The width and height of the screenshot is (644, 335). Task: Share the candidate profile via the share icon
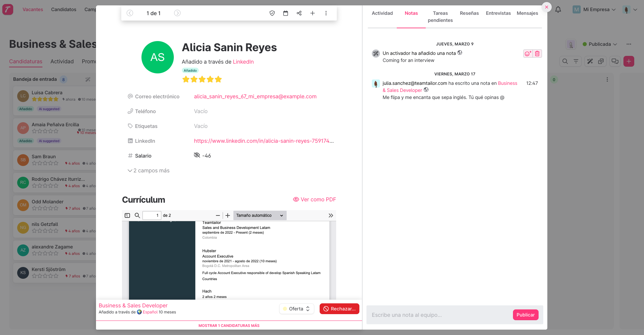pyautogui.click(x=299, y=13)
